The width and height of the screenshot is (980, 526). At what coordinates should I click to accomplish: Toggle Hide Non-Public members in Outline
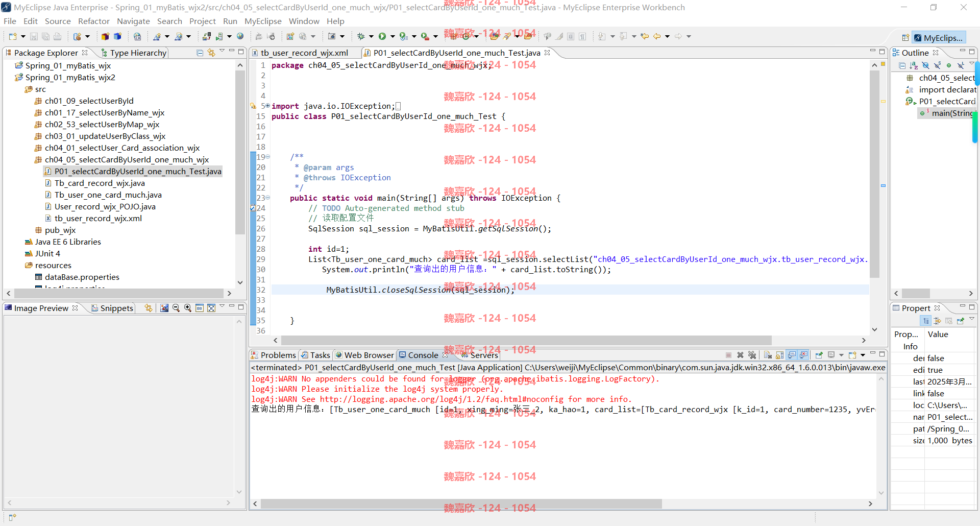click(949, 65)
